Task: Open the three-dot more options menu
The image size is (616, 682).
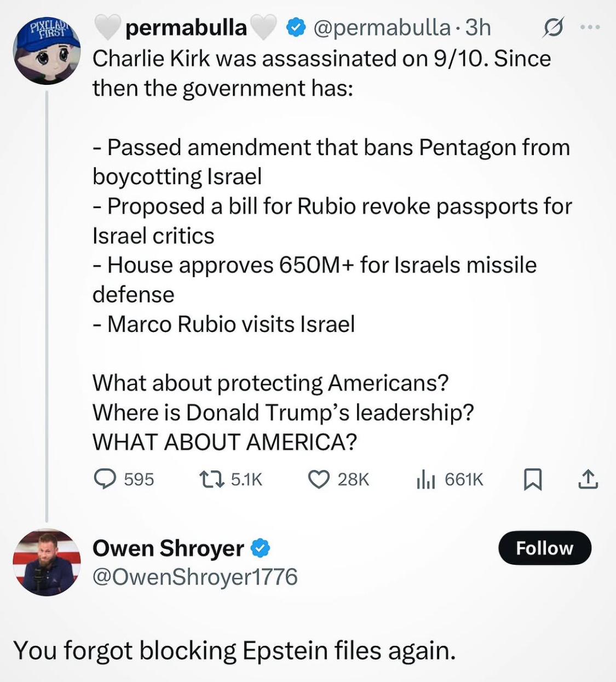Action: 590,27
